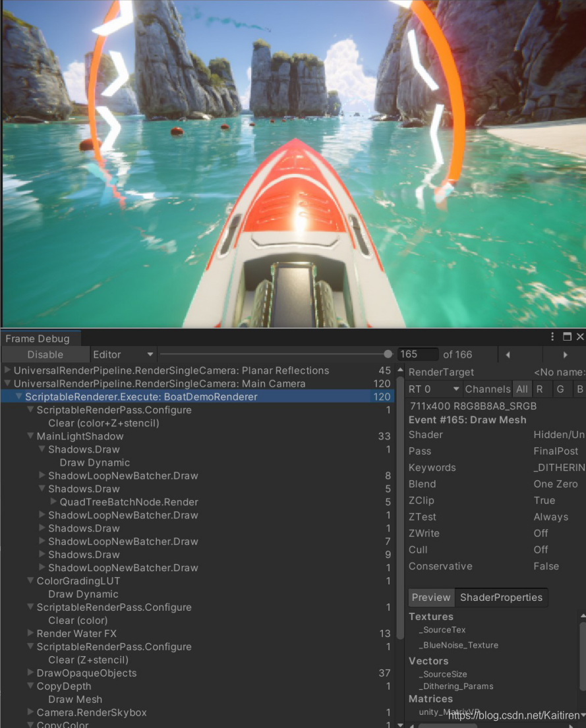Click the event list scrollbar up arrow

(x=400, y=370)
